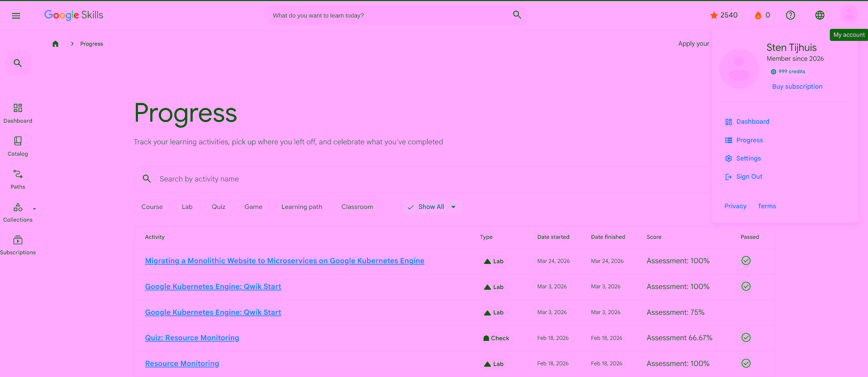Click the Member since 2026 text
868x377 pixels.
tap(795, 59)
